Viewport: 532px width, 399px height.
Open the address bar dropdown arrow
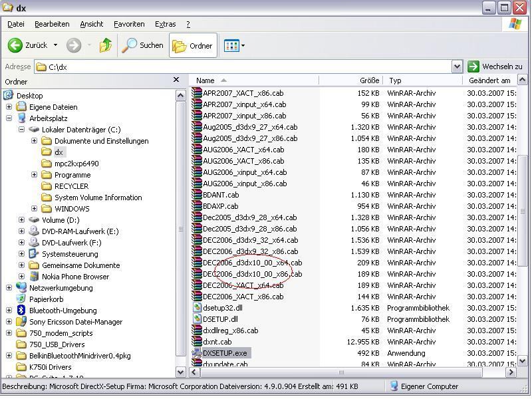[x=457, y=67]
